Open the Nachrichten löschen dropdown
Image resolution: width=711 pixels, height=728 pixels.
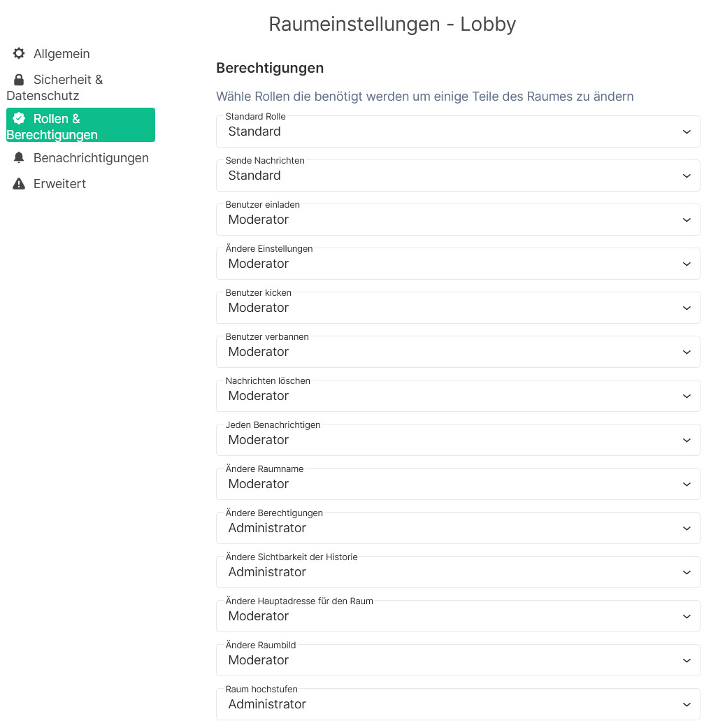click(x=458, y=396)
